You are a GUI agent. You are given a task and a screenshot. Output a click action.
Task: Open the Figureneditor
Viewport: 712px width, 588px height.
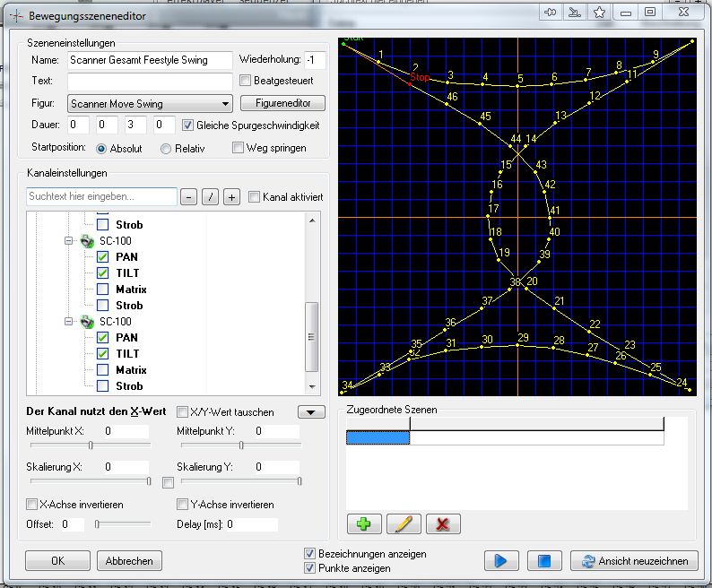click(x=282, y=104)
